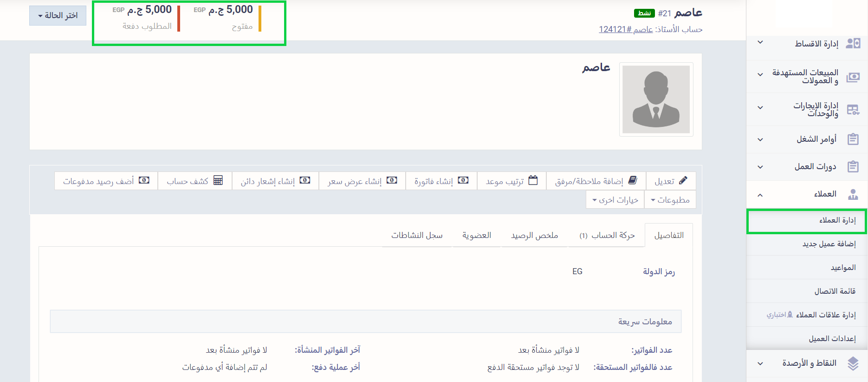
Task: Open master account link عاصم #124121
Action: point(626,29)
